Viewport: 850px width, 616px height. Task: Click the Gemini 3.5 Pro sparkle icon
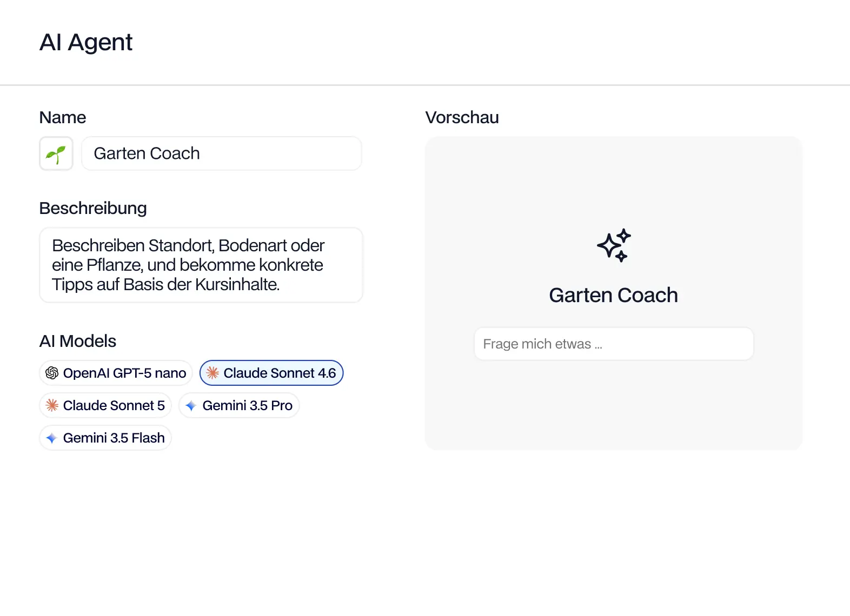pos(191,406)
